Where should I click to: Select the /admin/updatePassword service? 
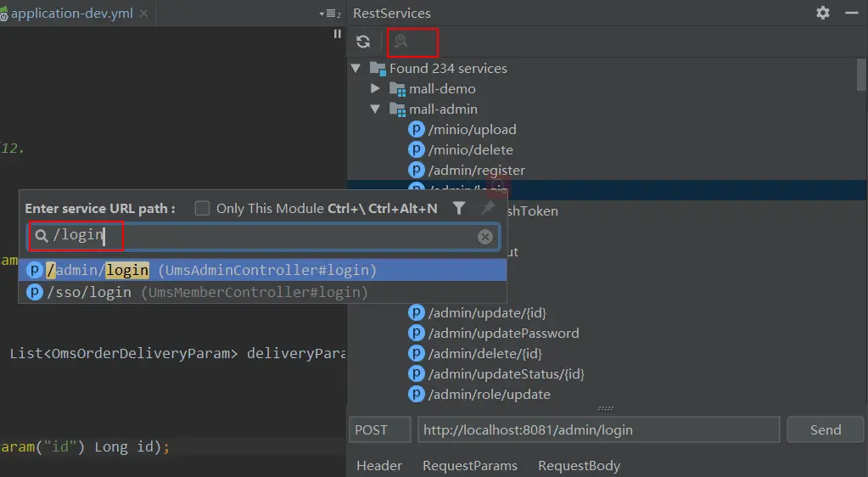tap(503, 334)
